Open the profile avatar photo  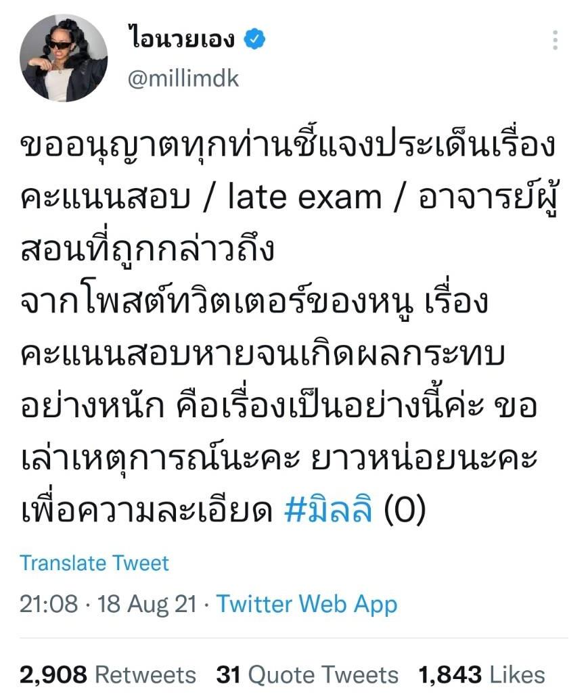(64, 58)
